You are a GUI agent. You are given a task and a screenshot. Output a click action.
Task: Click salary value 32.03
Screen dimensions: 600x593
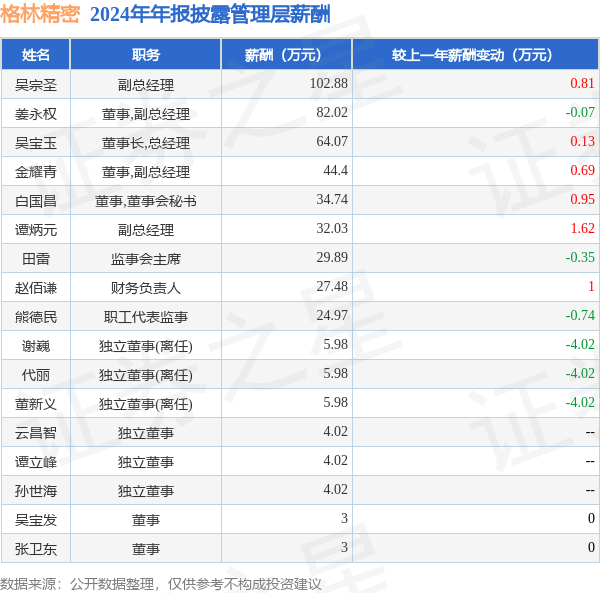[x=332, y=228]
